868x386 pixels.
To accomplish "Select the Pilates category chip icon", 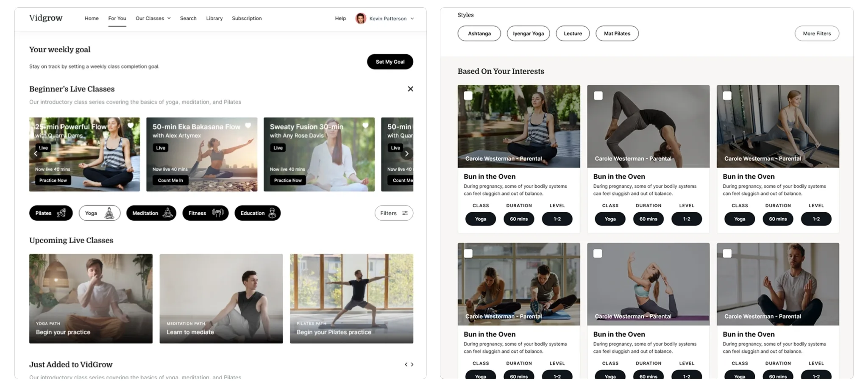I will point(61,213).
